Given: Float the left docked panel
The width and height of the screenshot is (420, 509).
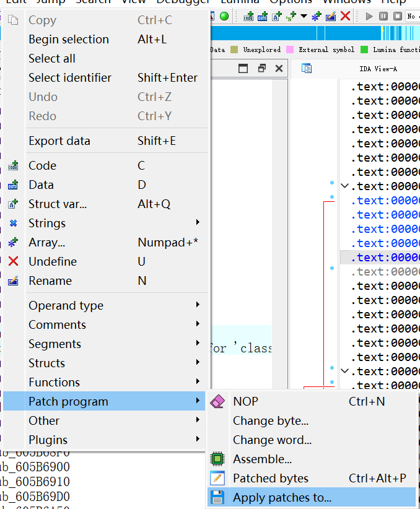Looking at the screenshot, I should (x=261, y=69).
